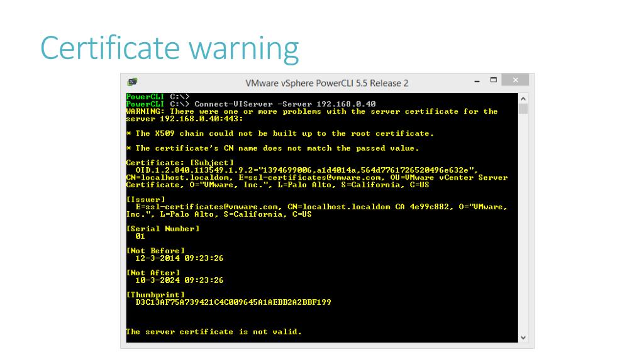The width and height of the screenshot is (644, 362).
Task: Click the [Not After] heading
Action: [x=153, y=273]
